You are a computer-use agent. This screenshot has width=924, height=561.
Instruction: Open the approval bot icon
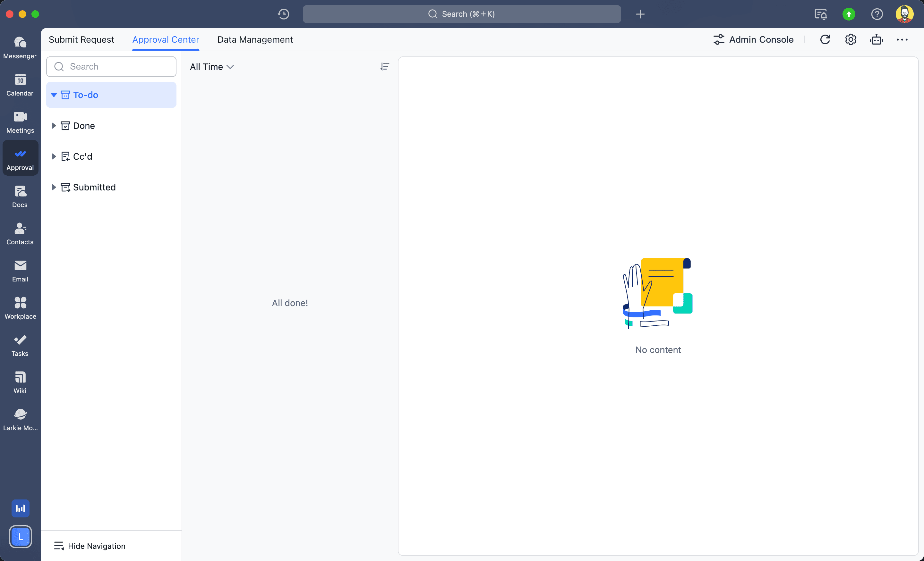(876, 39)
